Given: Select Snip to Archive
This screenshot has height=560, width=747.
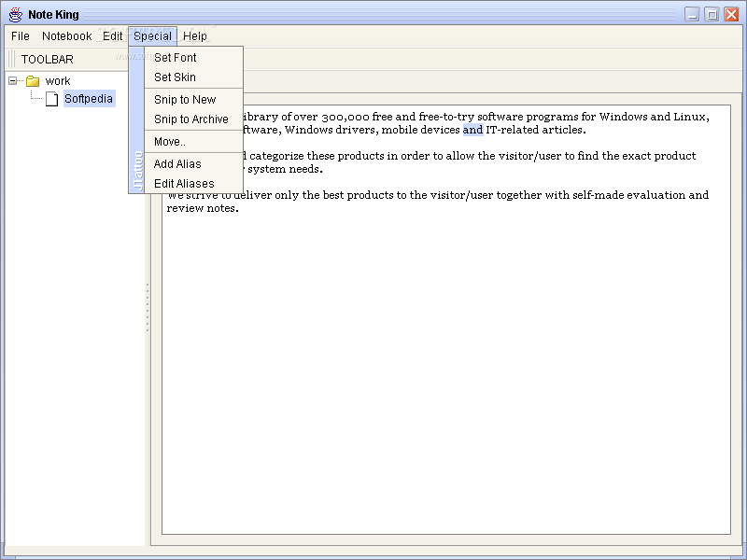Looking at the screenshot, I should 193,119.
